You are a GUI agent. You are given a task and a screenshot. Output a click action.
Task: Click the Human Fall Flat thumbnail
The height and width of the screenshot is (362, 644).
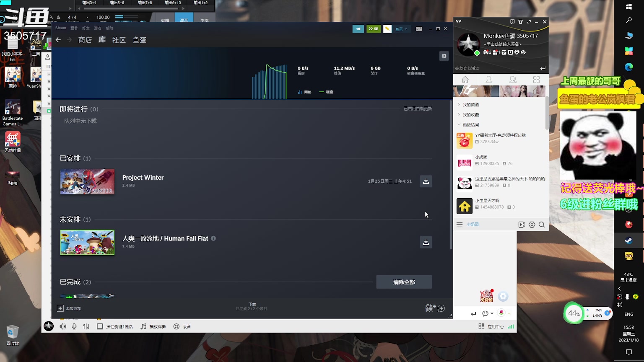(x=87, y=242)
